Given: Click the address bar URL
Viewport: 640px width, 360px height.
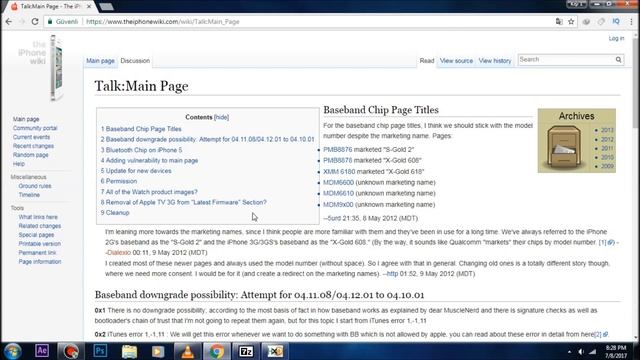Looking at the screenshot, I should [162, 22].
